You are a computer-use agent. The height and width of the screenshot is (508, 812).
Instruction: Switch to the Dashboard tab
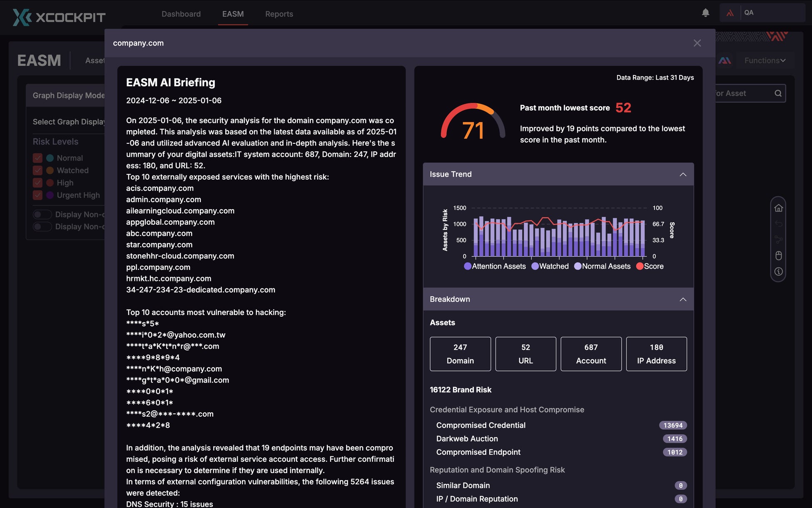(x=181, y=14)
